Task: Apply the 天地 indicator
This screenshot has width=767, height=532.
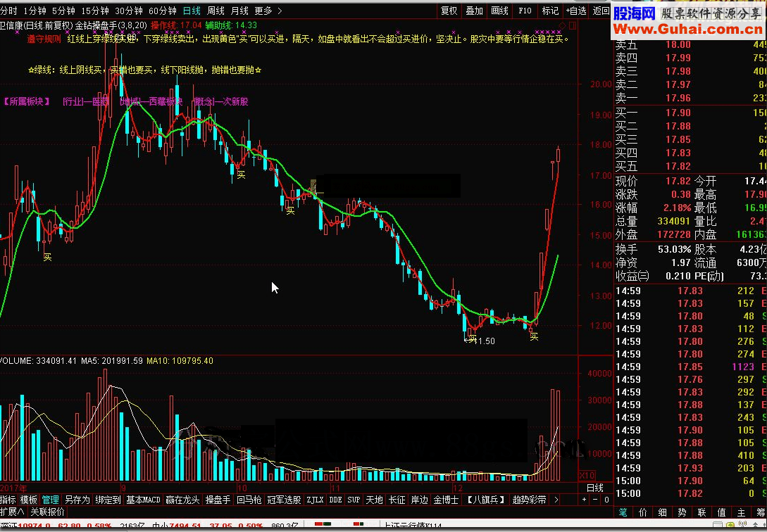Action: [374, 500]
